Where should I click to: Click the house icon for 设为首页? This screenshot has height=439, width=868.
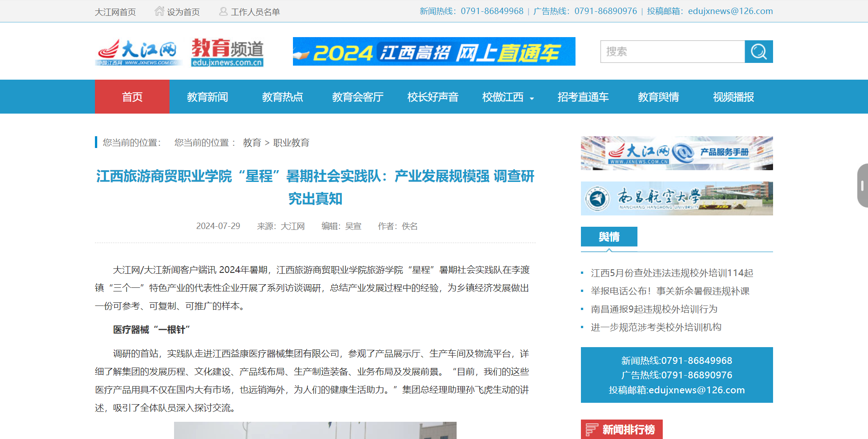(159, 11)
